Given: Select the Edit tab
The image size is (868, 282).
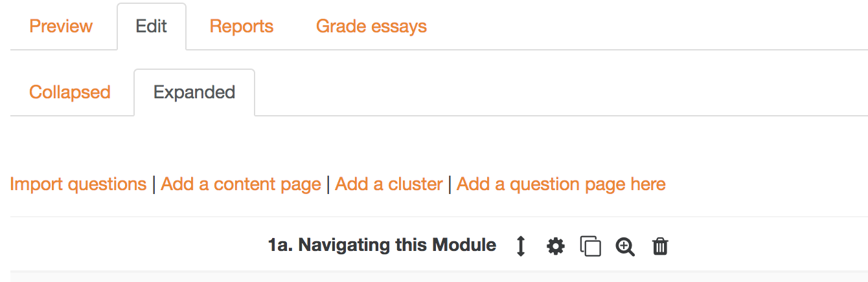Looking at the screenshot, I should [x=152, y=27].
